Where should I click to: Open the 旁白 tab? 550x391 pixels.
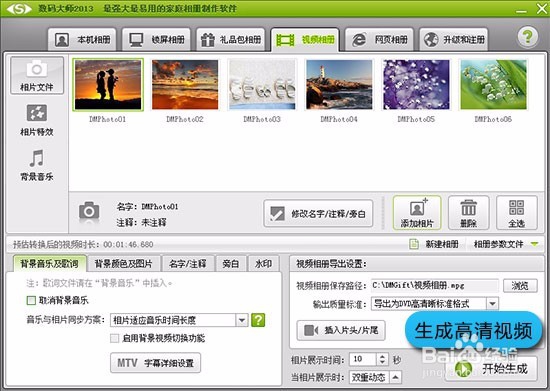230,264
